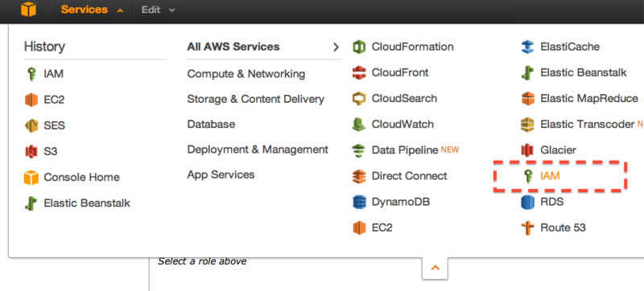Open the CloudWatch service
Image resolution: width=644 pixels, height=291 pixels.
402,124
